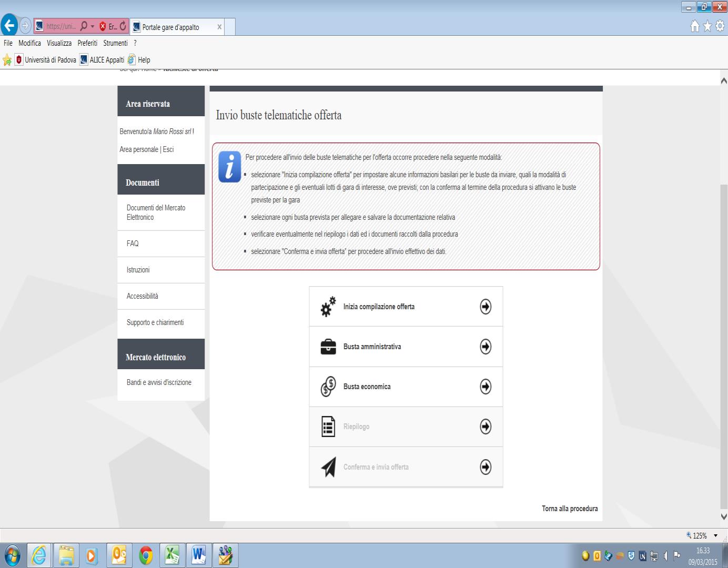Click the briefcase icon for Busta amministrativa

click(328, 347)
